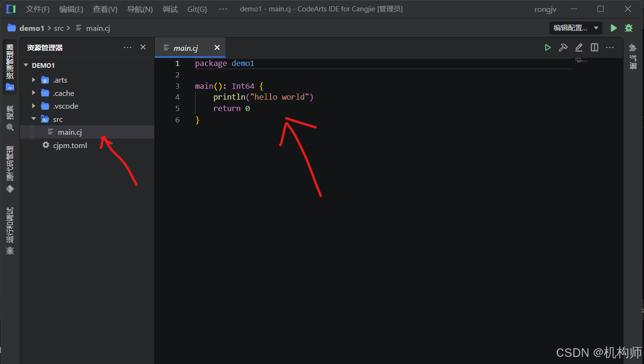
Task: Minimize the CodeArts IDE window
Action: tap(575, 9)
